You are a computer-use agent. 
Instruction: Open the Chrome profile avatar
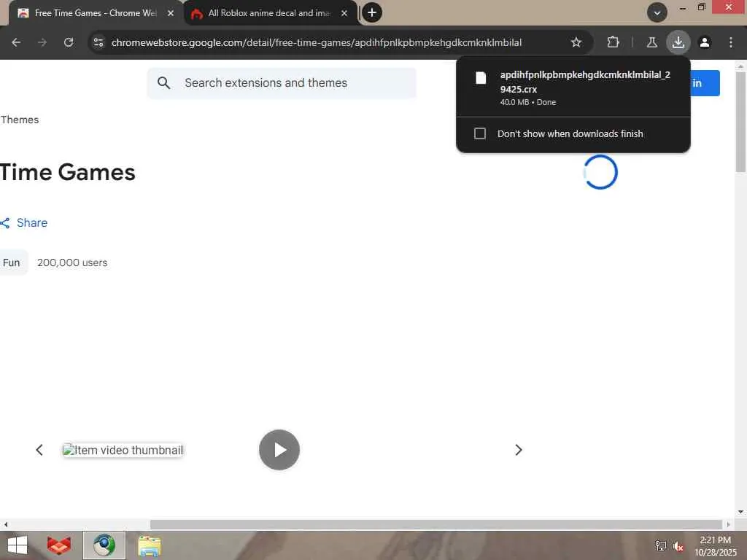705,42
